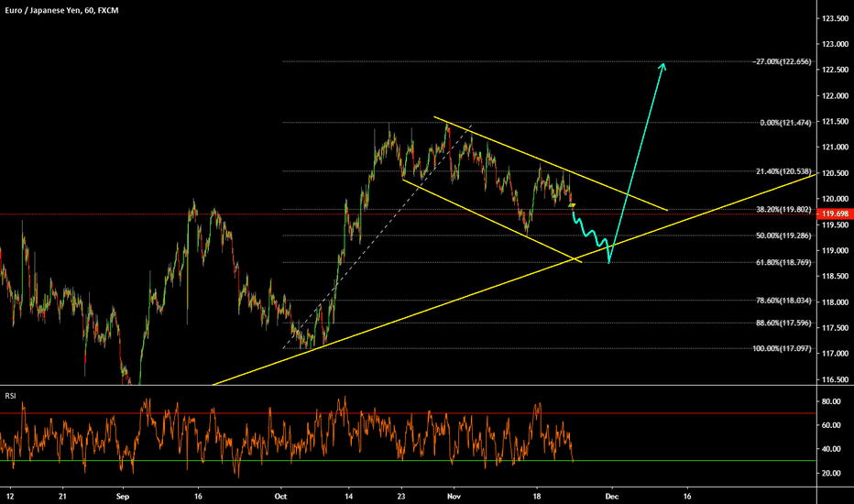
Task: Select the 61.80%(118.769) retracement label
Action: 782,262
